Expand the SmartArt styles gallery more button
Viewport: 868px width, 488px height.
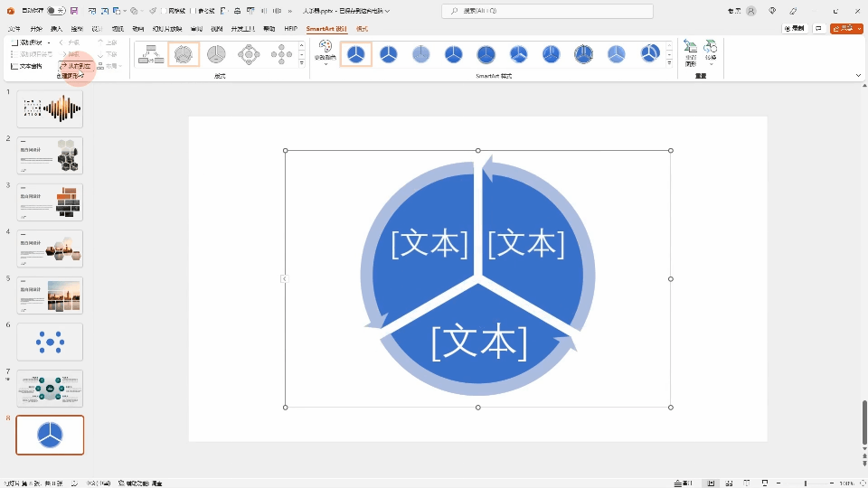(669, 63)
